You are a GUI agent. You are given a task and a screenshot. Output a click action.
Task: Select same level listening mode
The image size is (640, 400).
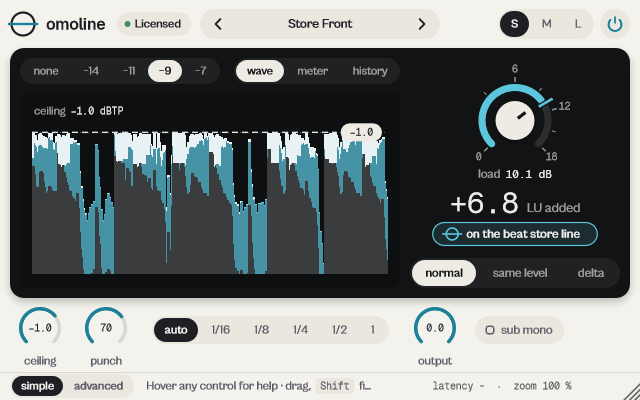coord(520,273)
